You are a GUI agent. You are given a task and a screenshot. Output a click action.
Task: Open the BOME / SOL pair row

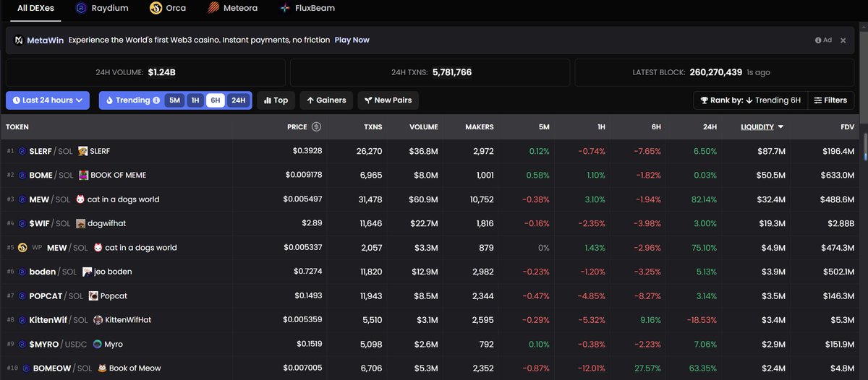pyautogui.click(x=431, y=175)
